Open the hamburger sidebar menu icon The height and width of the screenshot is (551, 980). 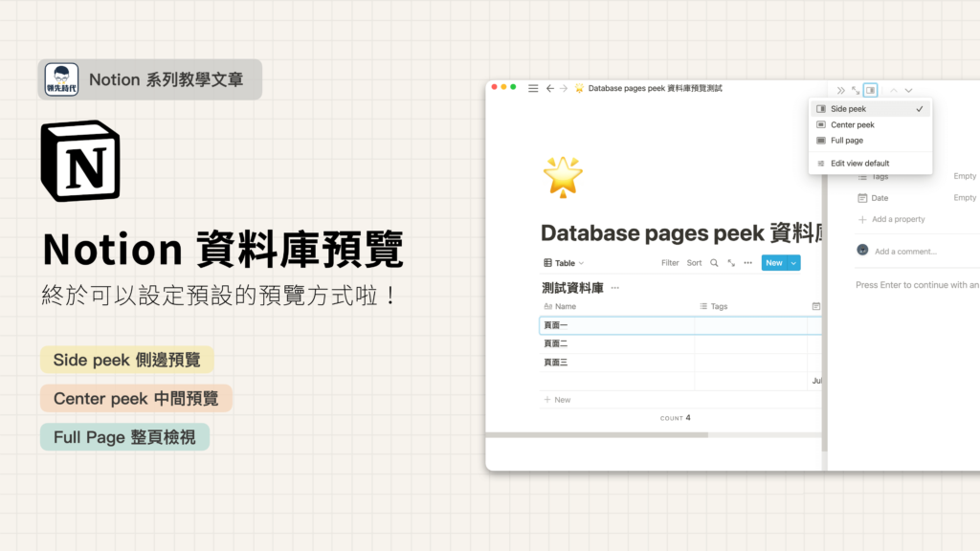coord(533,88)
